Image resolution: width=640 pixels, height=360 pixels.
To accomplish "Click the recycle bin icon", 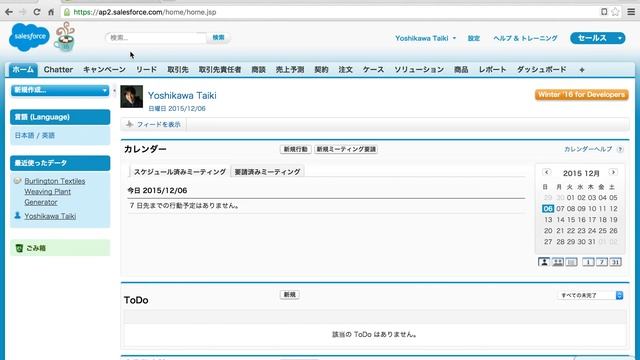I will click(x=19, y=248).
